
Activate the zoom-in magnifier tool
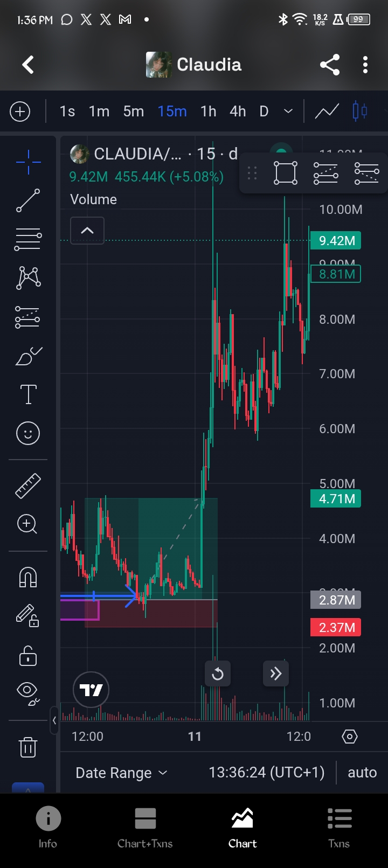point(27,524)
